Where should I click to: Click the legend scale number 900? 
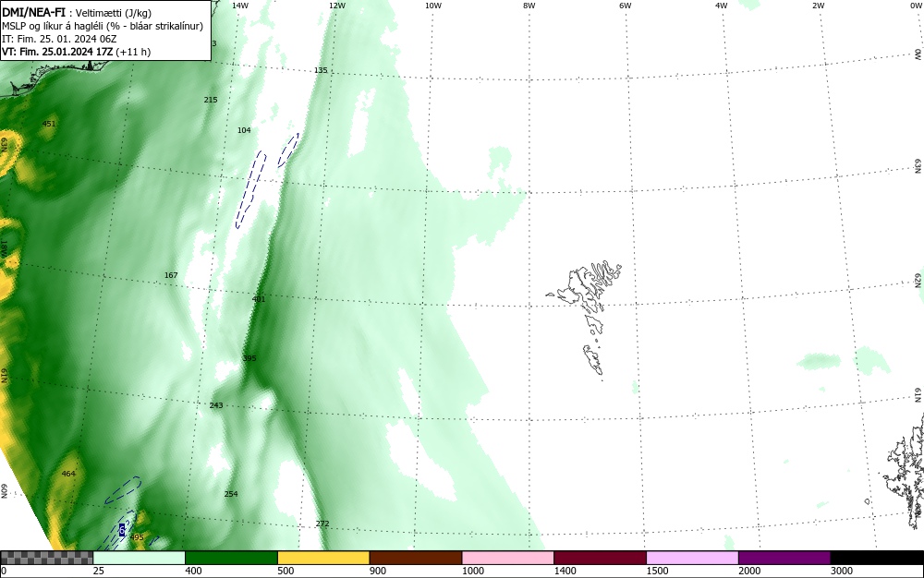pyautogui.click(x=378, y=571)
